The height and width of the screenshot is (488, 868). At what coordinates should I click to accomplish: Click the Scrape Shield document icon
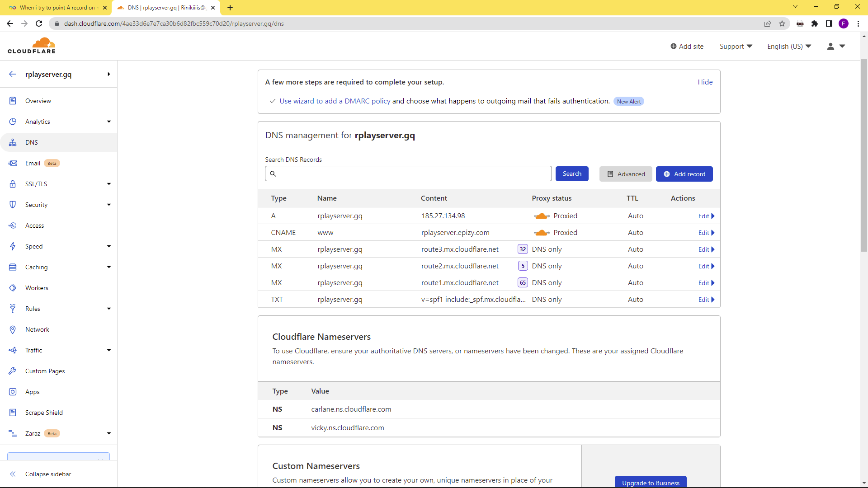click(13, 413)
